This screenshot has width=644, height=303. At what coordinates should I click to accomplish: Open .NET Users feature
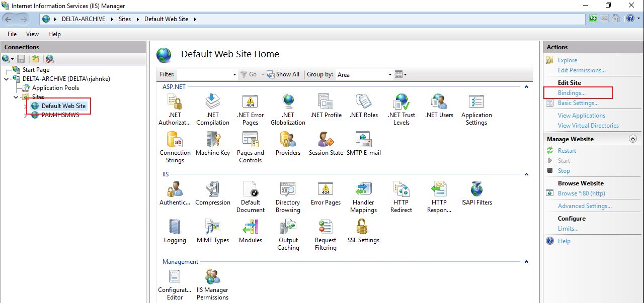click(439, 106)
